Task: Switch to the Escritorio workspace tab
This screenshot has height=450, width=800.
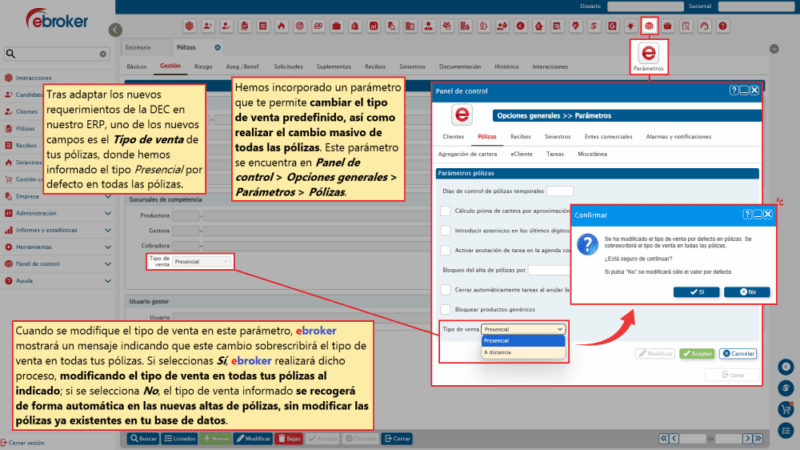Action: (x=138, y=47)
